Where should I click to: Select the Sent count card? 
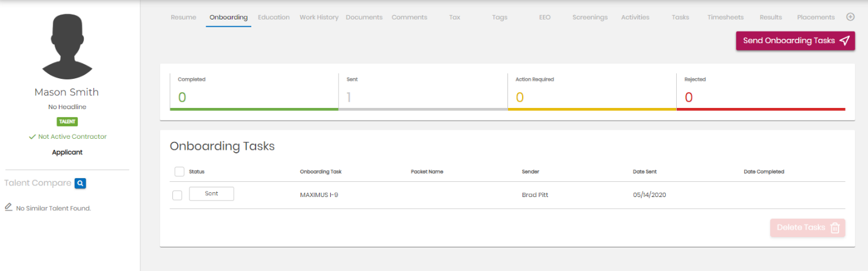pos(423,92)
